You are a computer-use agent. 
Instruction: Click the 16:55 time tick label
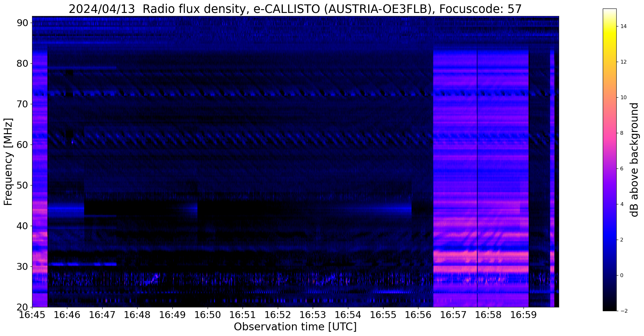point(383,315)
